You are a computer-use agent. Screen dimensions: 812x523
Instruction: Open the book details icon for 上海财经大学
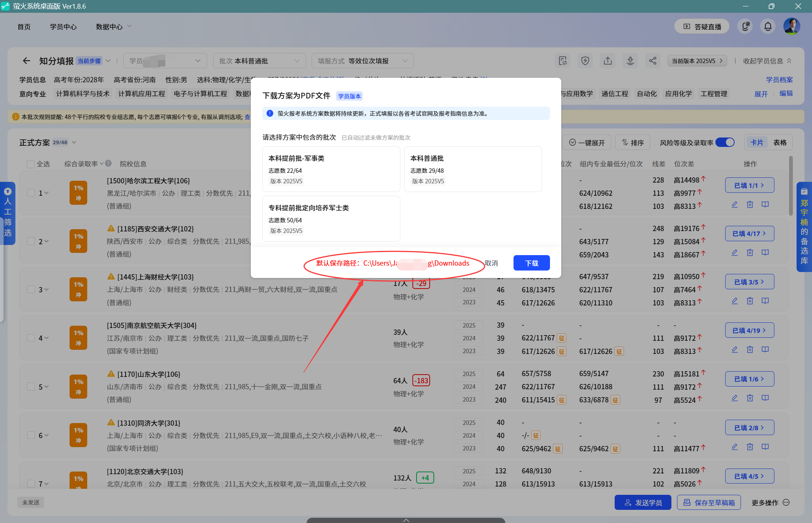coord(765,301)
